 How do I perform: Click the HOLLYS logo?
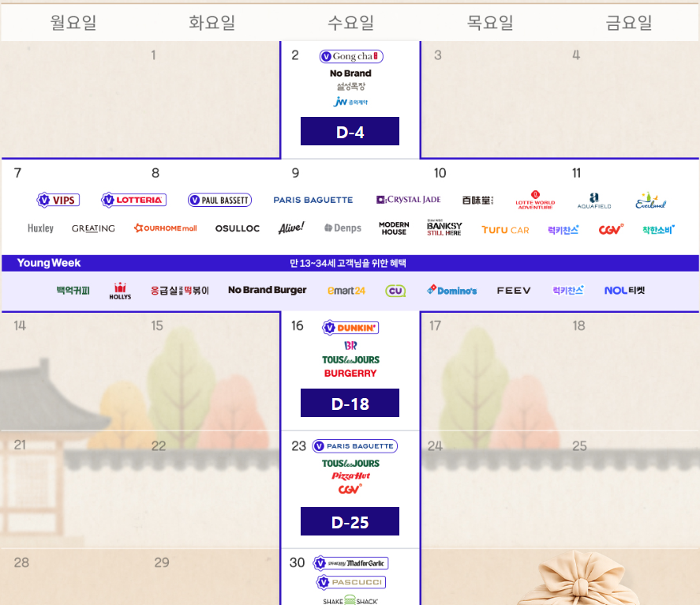[120, 291]
